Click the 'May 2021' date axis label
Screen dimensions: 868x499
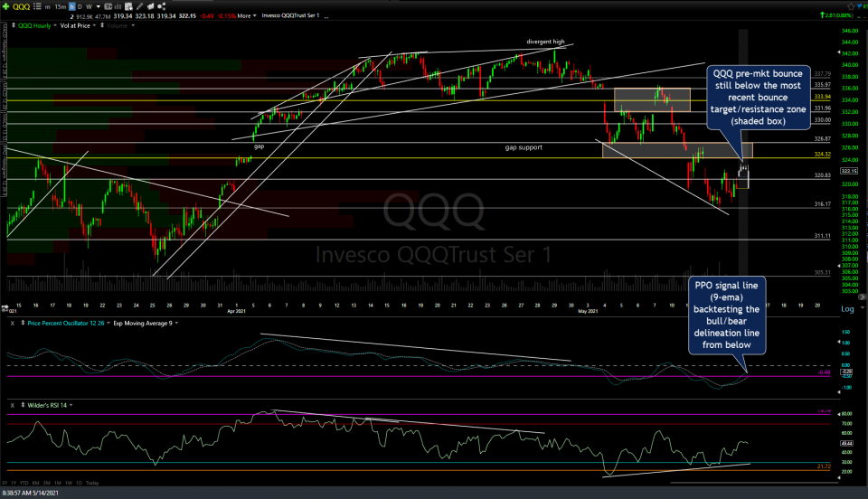[588, 311]
